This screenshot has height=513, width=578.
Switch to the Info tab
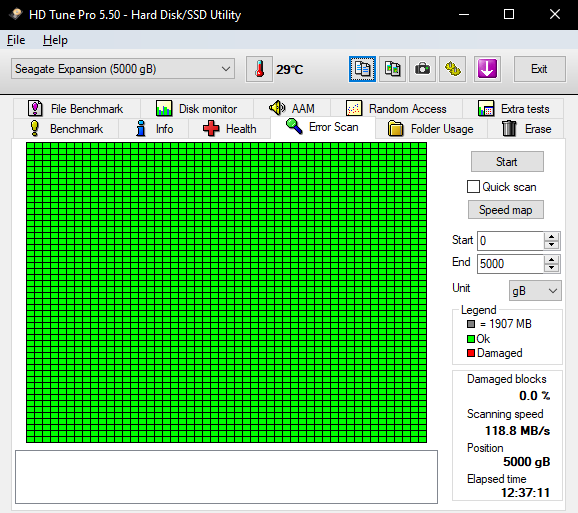tap(153, 129)
